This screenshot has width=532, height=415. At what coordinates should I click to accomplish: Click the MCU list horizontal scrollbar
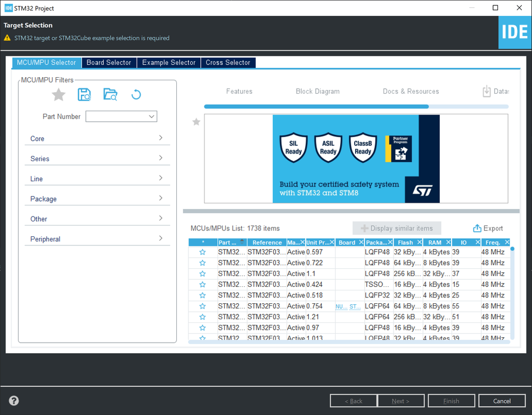pos(349,342)
